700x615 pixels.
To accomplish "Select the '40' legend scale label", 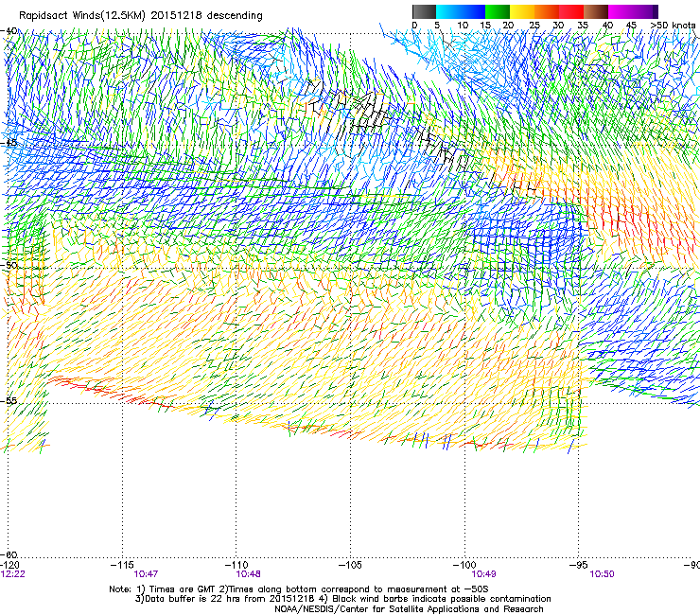I will (607, 26).
